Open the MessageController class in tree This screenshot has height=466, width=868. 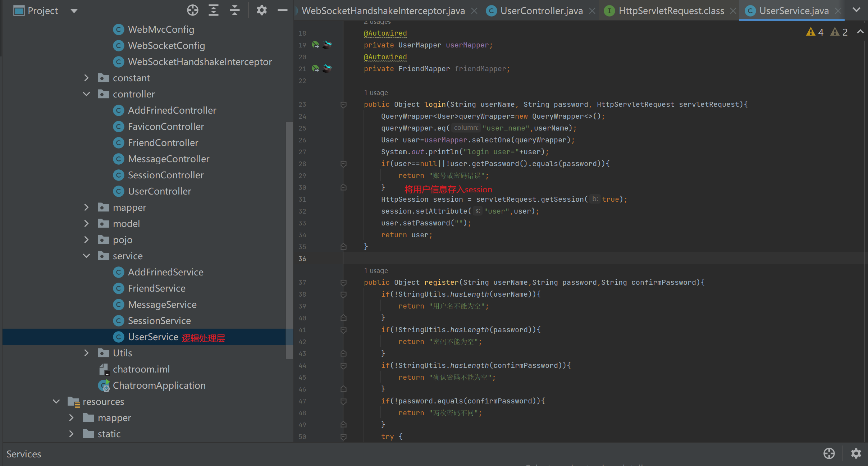point(168,159)
